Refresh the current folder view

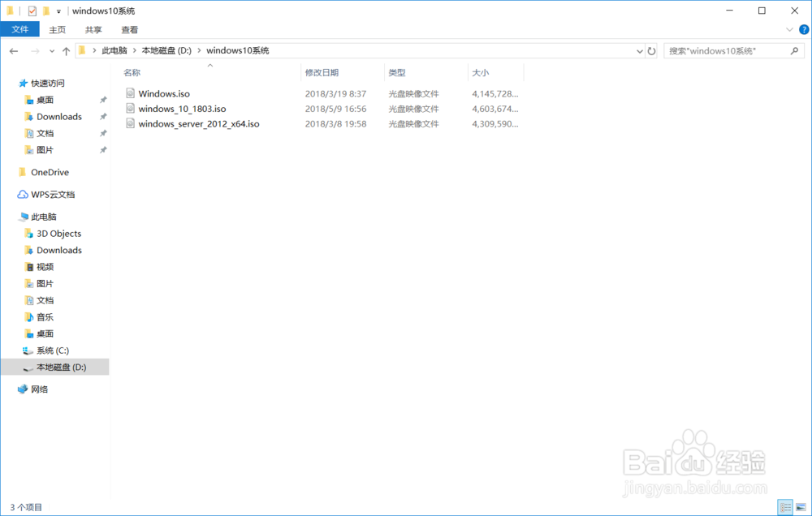coord(651,51)
